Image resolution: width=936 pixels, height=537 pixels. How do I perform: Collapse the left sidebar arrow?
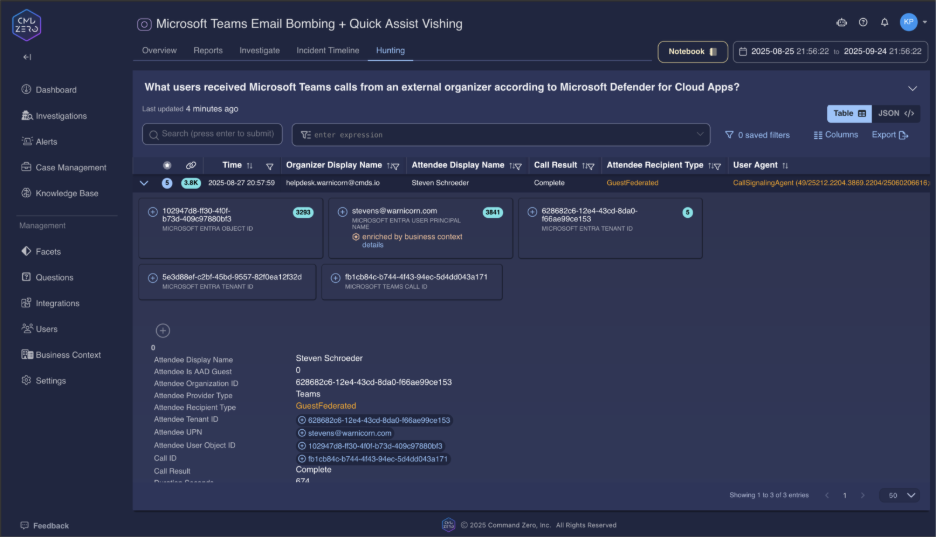pyautogui.click(x=27, y=57)
